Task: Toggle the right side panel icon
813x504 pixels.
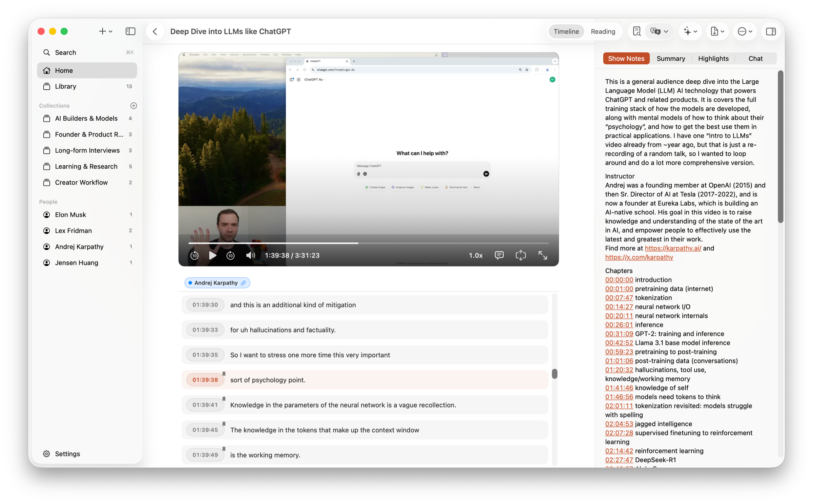Action: pyautogui.click(x=771, y=31)
